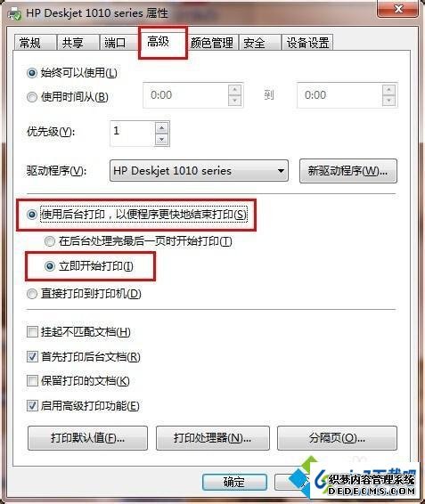Image resolution: width=425 pixels, height=504 pixels.
Task: Disable 启用高级打印功能 checkbox
Action: click(32, 406)
